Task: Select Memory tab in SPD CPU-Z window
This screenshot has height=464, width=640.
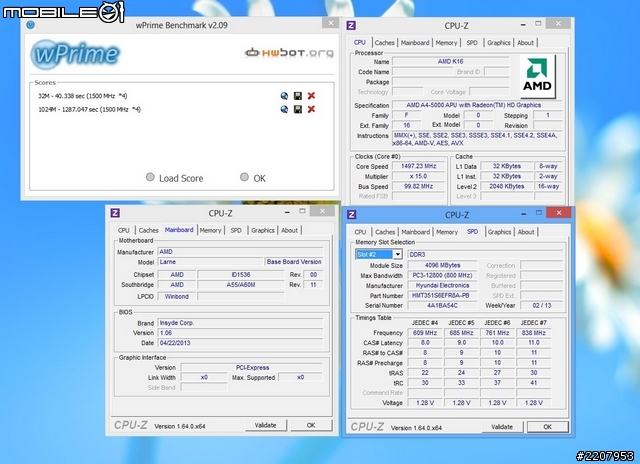Action: (x=447, y=232)
